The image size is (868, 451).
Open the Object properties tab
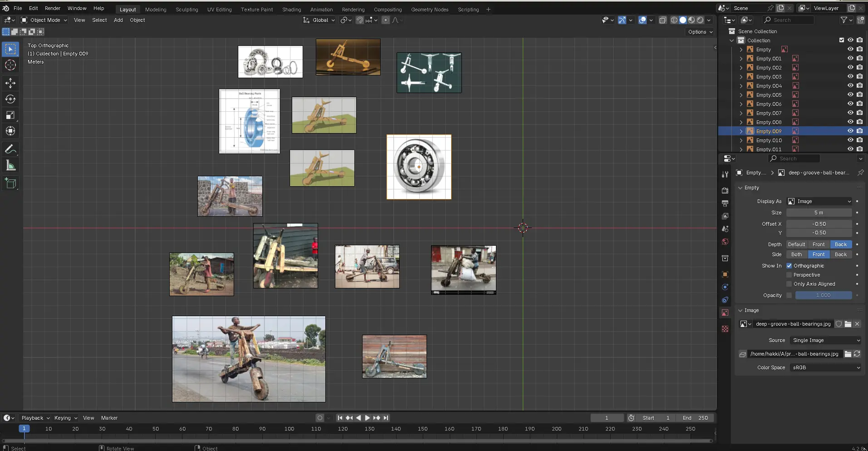point(725,274)
